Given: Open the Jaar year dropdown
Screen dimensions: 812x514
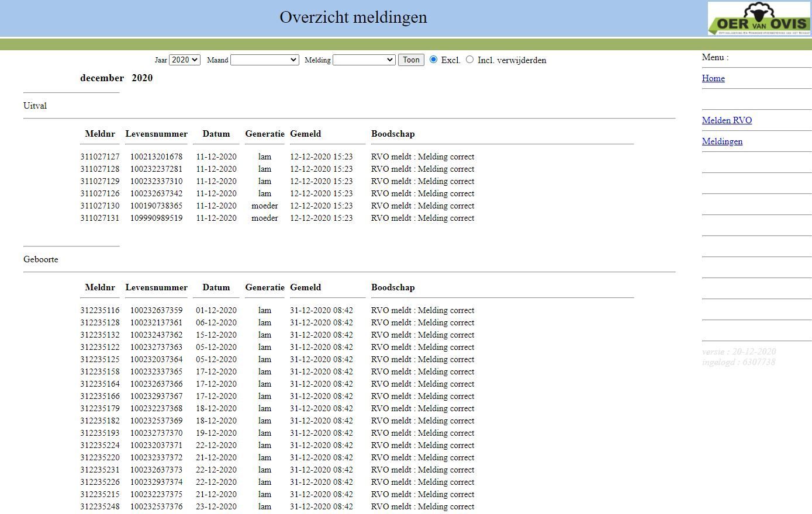Looking at the screenshot, I should point(184,60).
